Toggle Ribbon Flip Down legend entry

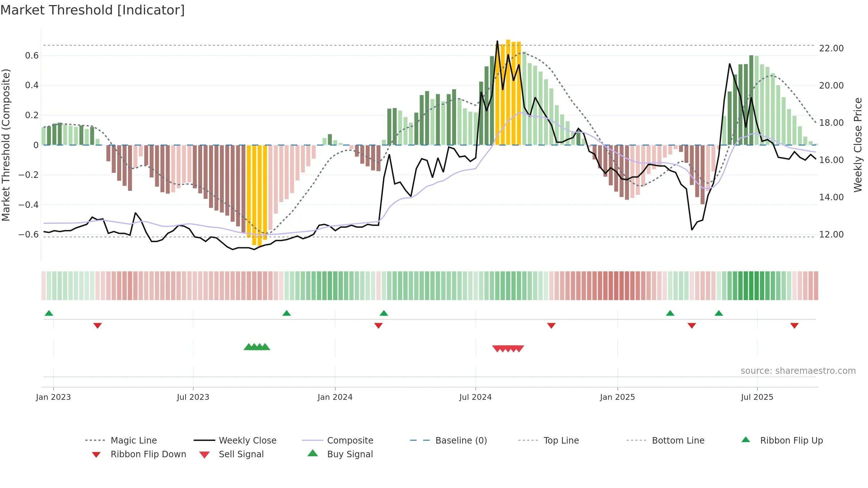pos(139,454)
